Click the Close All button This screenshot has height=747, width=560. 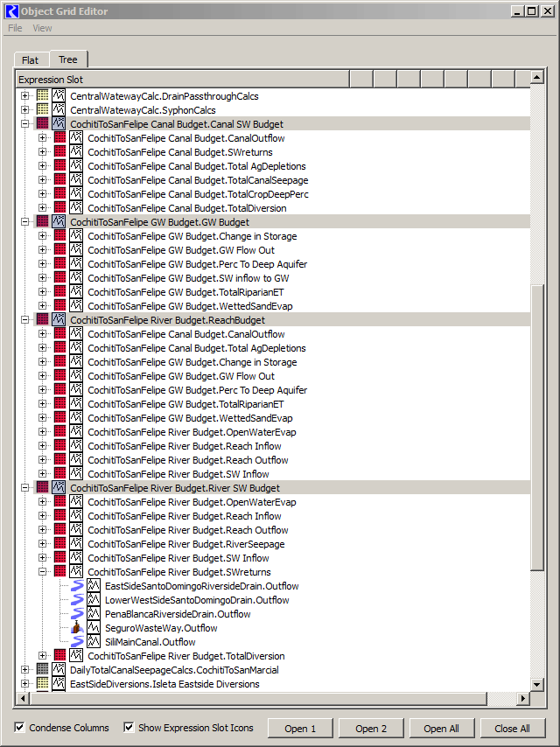click(x=513, y=728)
